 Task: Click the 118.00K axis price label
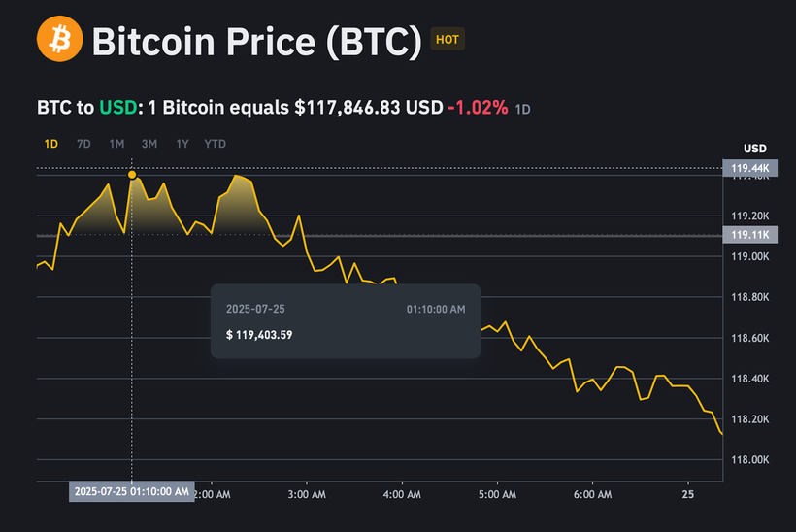pyautogui.click(x=749, y=460)
